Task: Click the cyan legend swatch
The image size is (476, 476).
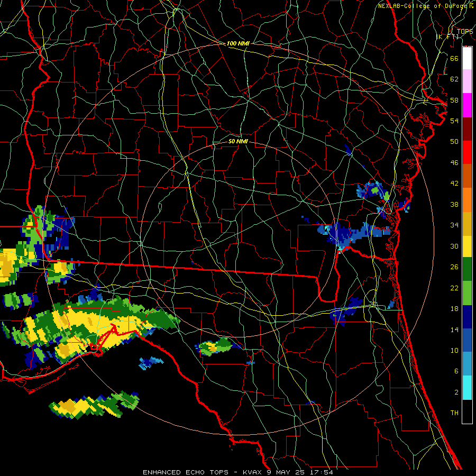Action: coord(467,388)
